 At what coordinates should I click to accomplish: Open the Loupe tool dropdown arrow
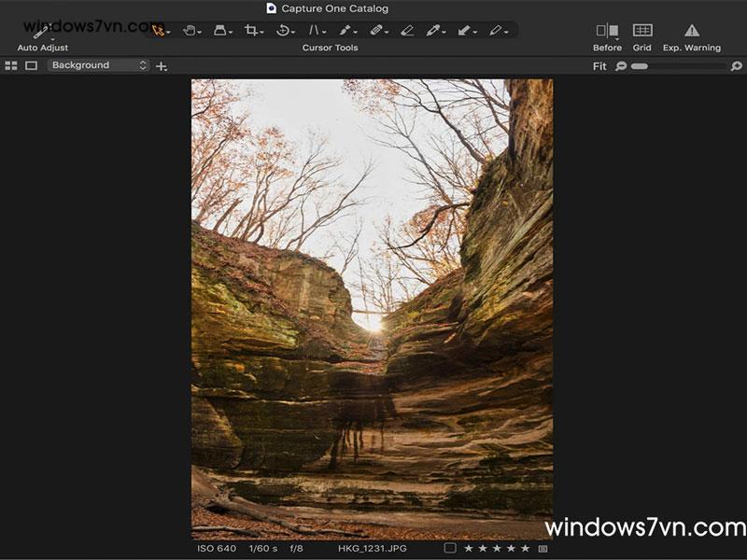pos(231,33)
